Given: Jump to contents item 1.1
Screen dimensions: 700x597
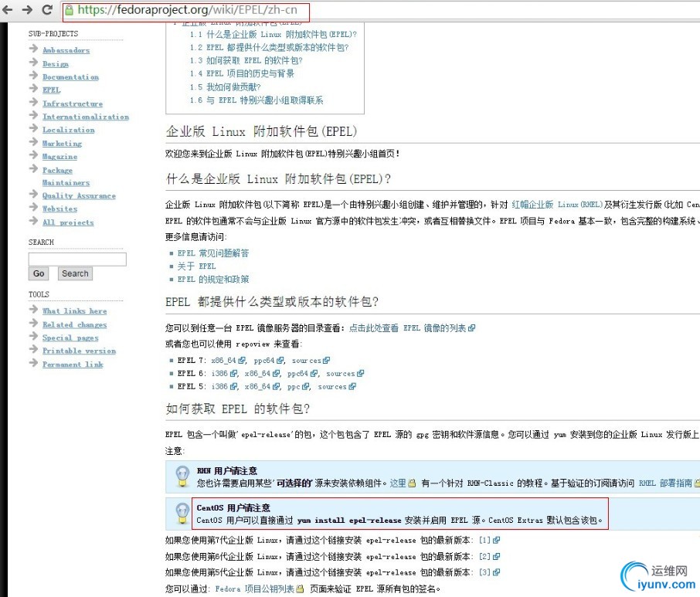Looking at the screenshot, I should coord(274,34).
